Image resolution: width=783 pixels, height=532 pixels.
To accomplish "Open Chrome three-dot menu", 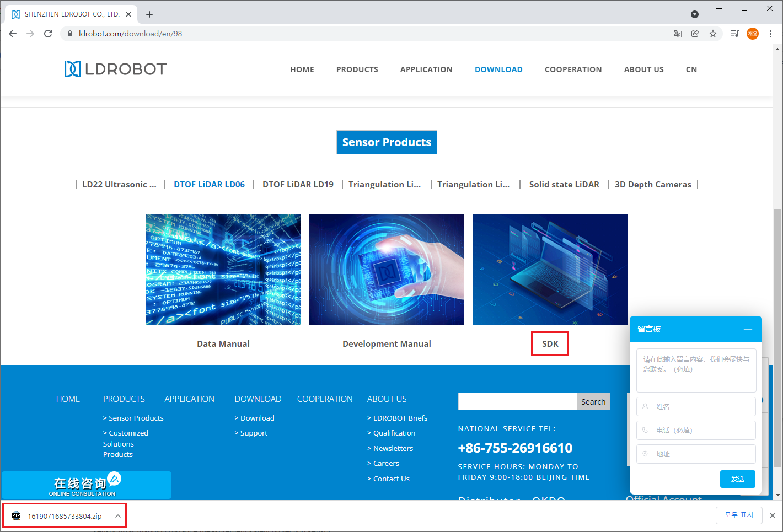I will tap(770, 34).
